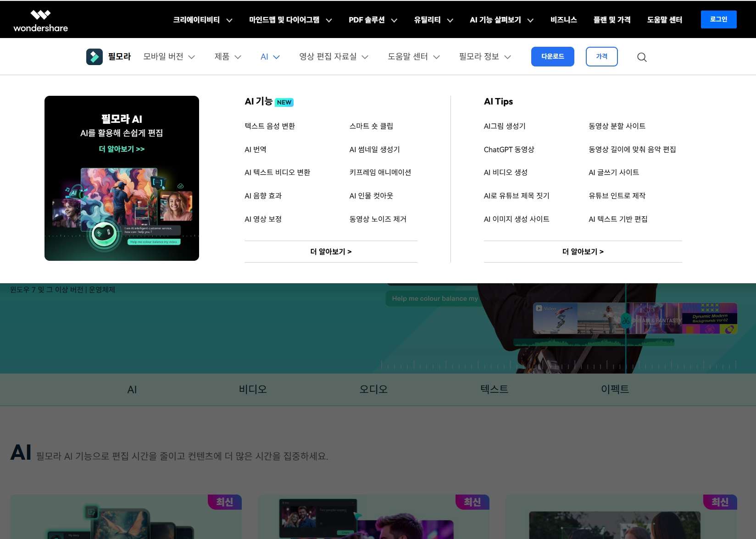Expand the 모바일 버전 dropdown
The image size is (756, 539).
pyautogui.click(x=169, y=57)
